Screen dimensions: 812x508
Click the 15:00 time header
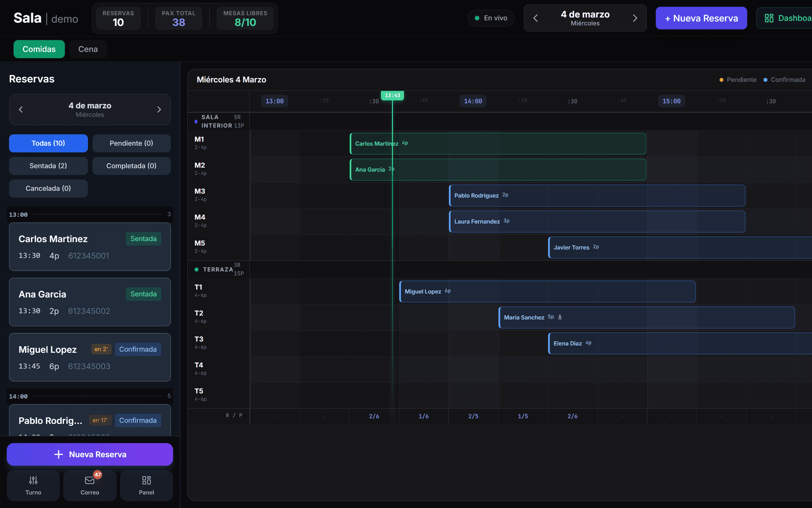672,101
